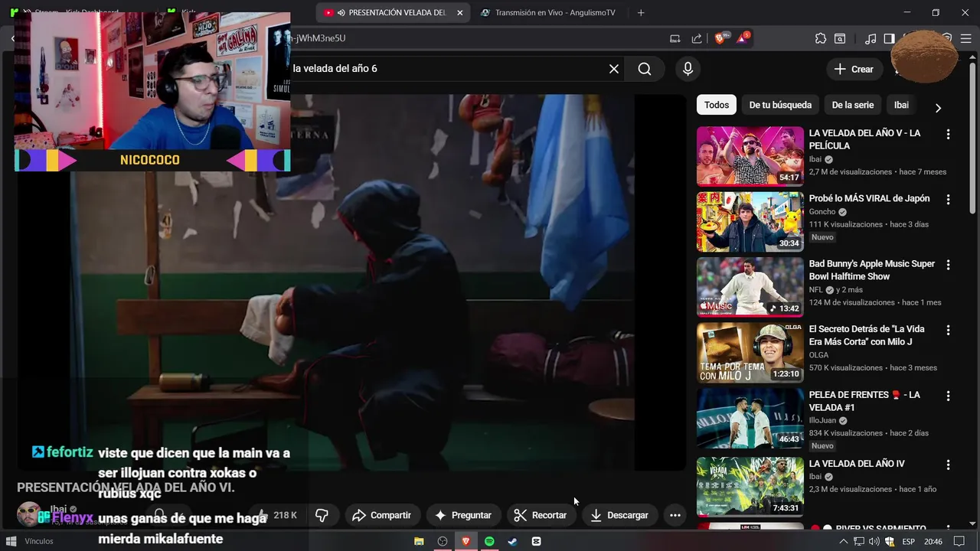
Task: Click the main video player to pause
Action: (352, 283)
